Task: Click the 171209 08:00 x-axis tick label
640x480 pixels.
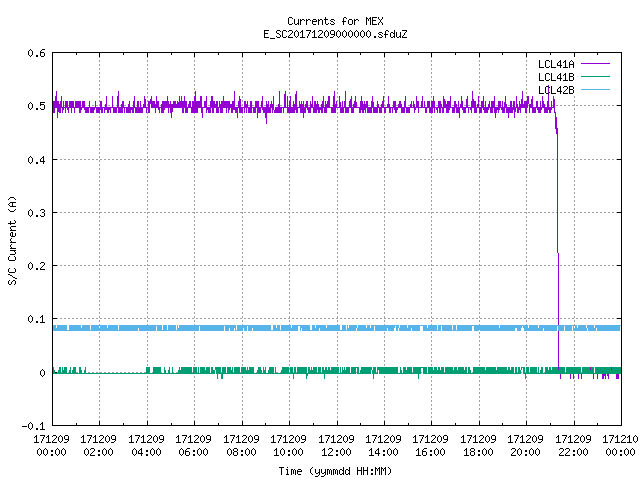Action: pyautogui.click(x=241, y=446)
